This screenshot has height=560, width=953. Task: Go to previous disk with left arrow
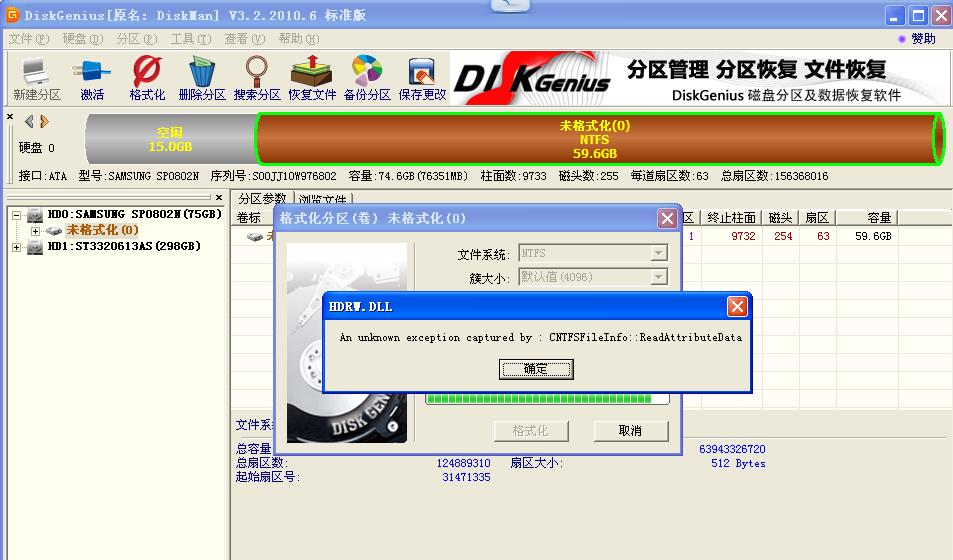coord(29,122)
